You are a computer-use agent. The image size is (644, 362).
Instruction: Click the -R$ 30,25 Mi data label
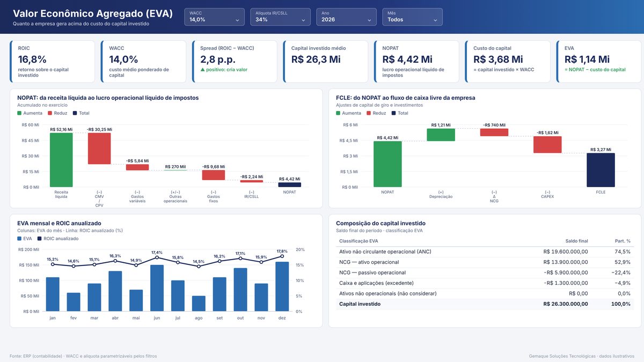click(99, 129)
